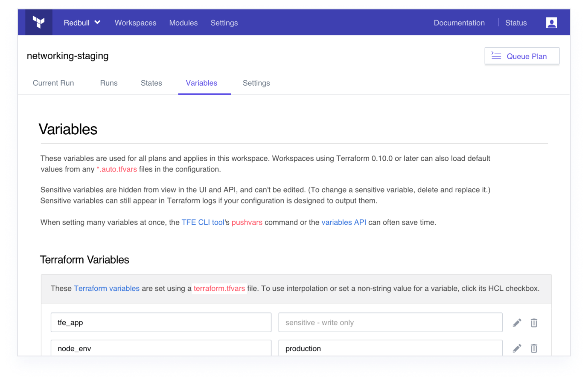Click Workspaces in the top navigation

(135, 23)
